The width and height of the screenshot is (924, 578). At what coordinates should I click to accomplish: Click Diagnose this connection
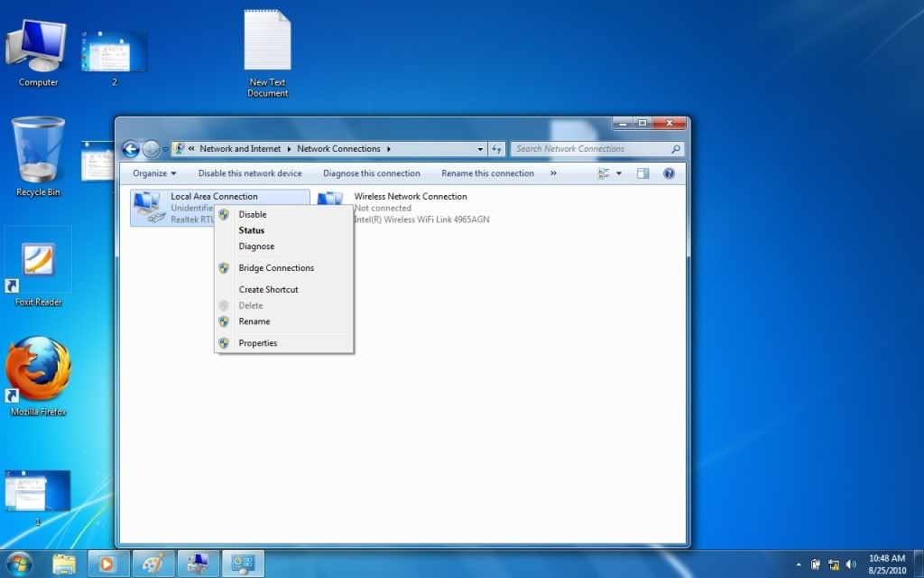(371, 173)
